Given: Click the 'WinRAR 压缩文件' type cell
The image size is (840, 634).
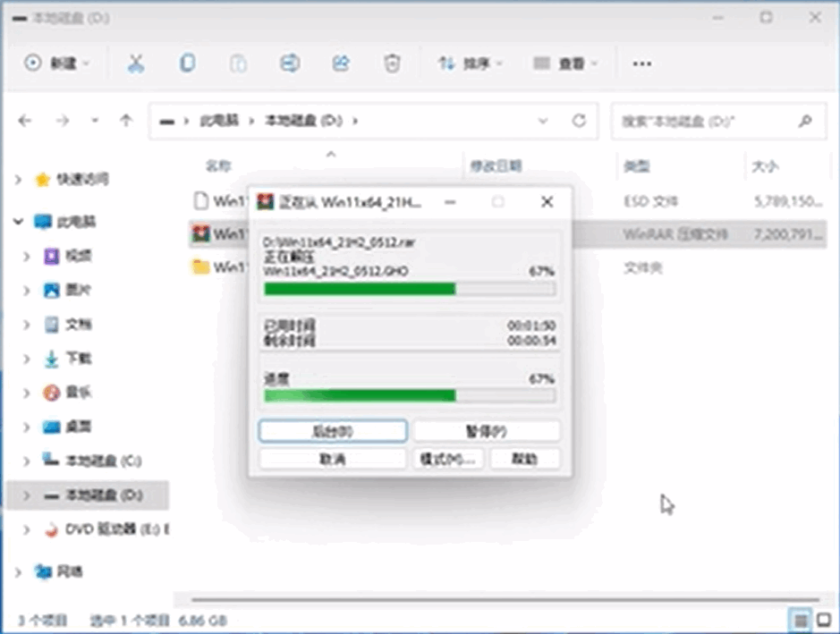Looking at the screenshot, I should (675, 234).
